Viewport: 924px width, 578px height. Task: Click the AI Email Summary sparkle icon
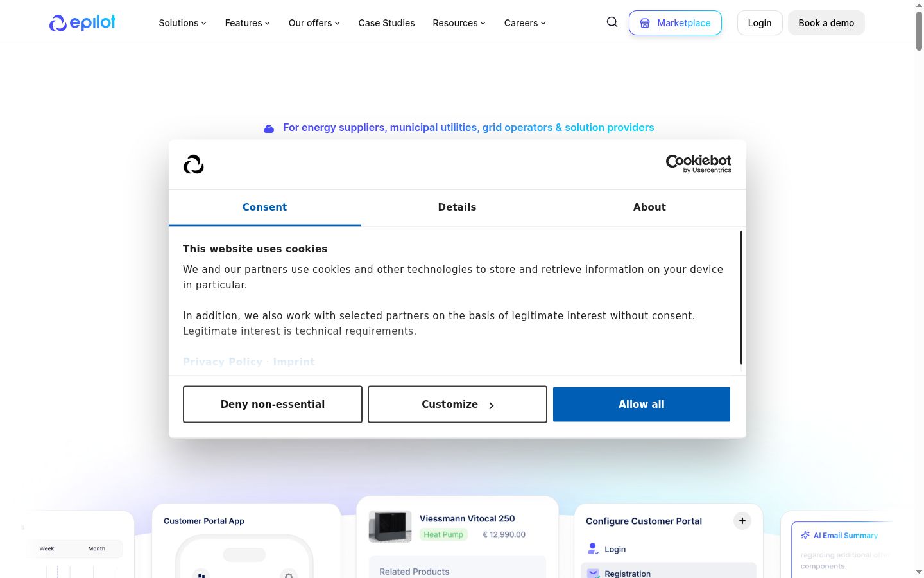pos(805,535)
